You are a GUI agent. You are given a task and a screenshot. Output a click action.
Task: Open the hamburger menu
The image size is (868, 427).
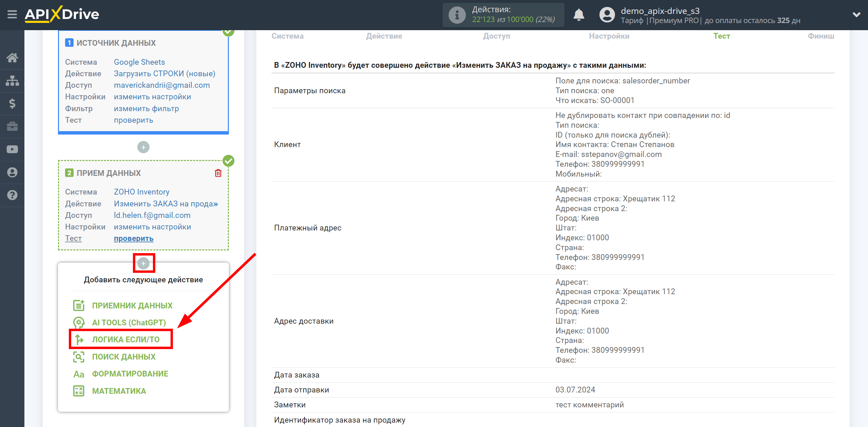(x=12, y=15)
